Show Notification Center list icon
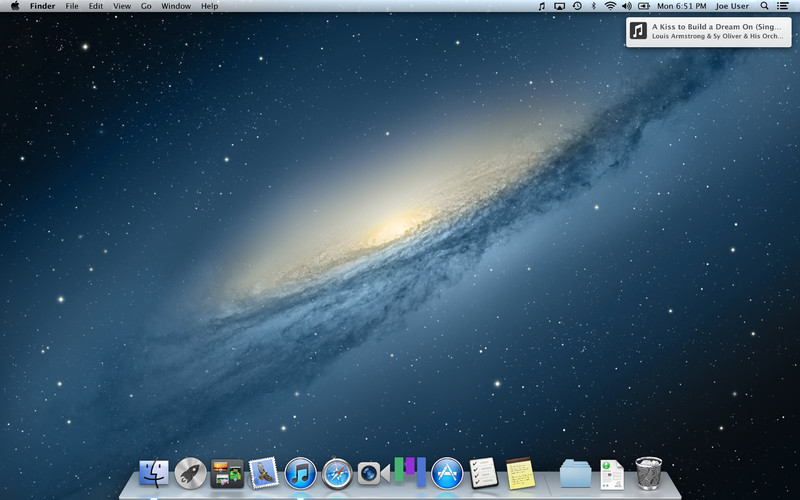 coord(782,6)
